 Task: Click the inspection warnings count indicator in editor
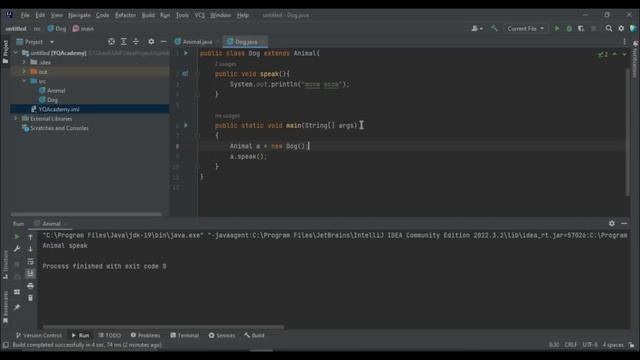tap(603, 54)
